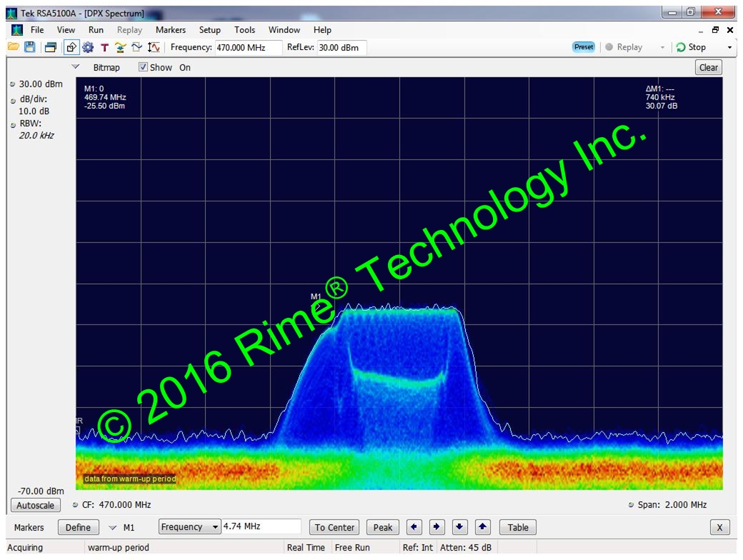Click the delta readout 740 kHz

click(660, 97)
